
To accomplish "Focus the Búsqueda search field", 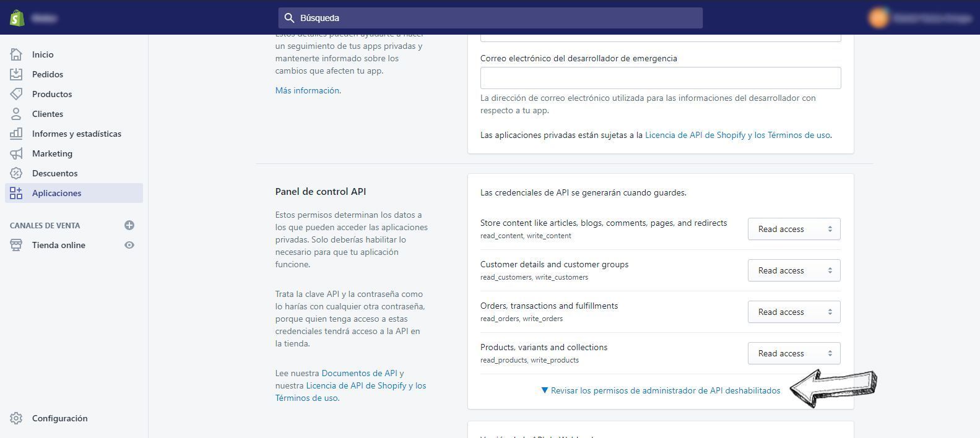I will 490,18.
